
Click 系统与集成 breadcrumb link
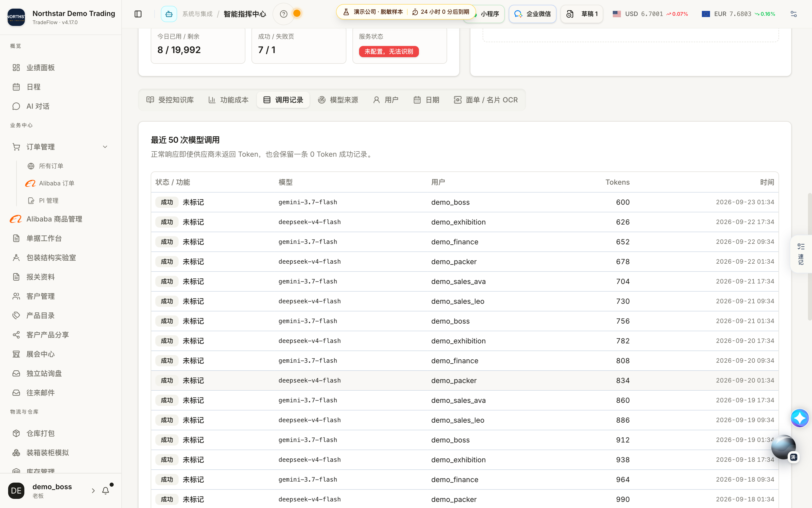pyautogui.click(x=197, y=14)
